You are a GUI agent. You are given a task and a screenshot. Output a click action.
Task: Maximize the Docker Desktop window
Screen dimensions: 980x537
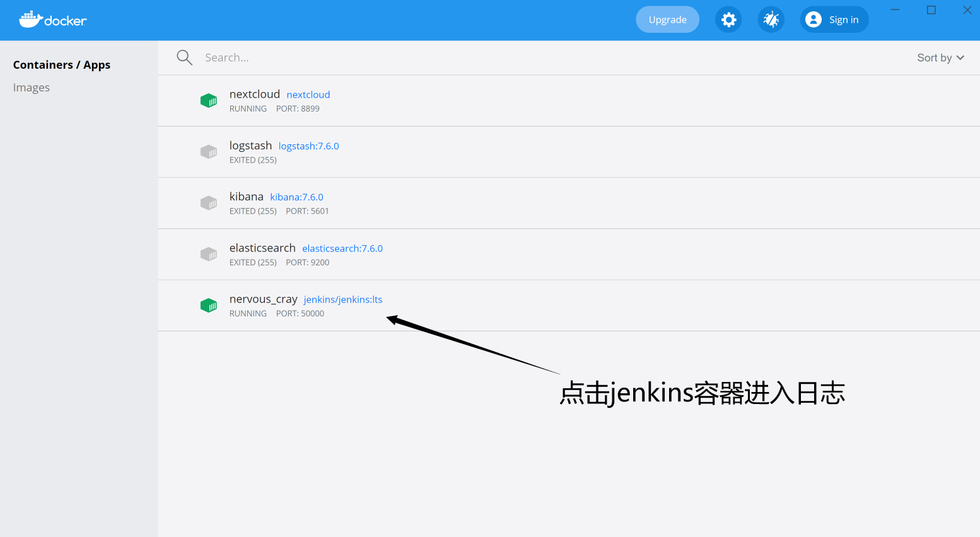pos(931,10)
